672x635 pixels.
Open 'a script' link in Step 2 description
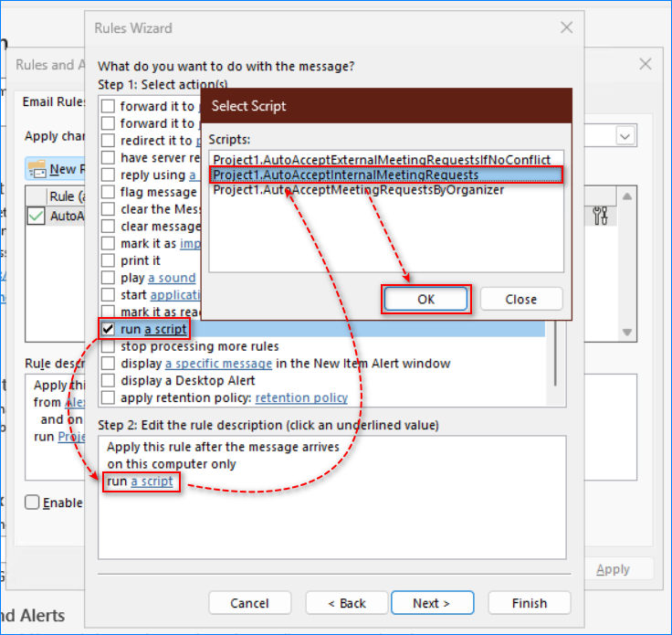[152, 482]
